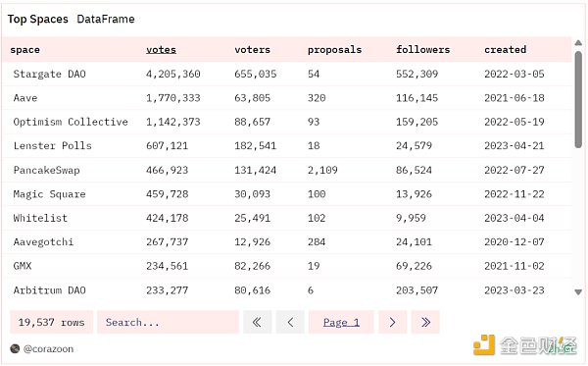This screenshot has width=588, height=366.
Task: Click the 19,537 rows counter
Action: pyautogui.click(x=51, y=322)
